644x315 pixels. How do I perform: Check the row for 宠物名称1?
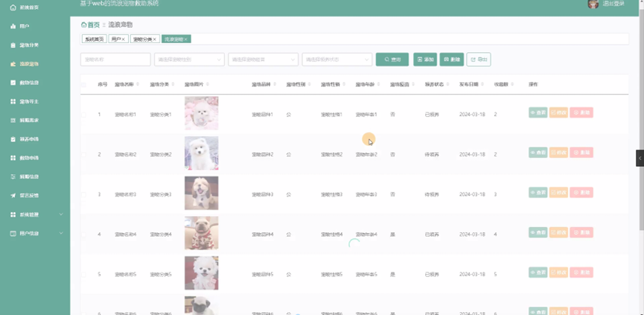point(84,115)
